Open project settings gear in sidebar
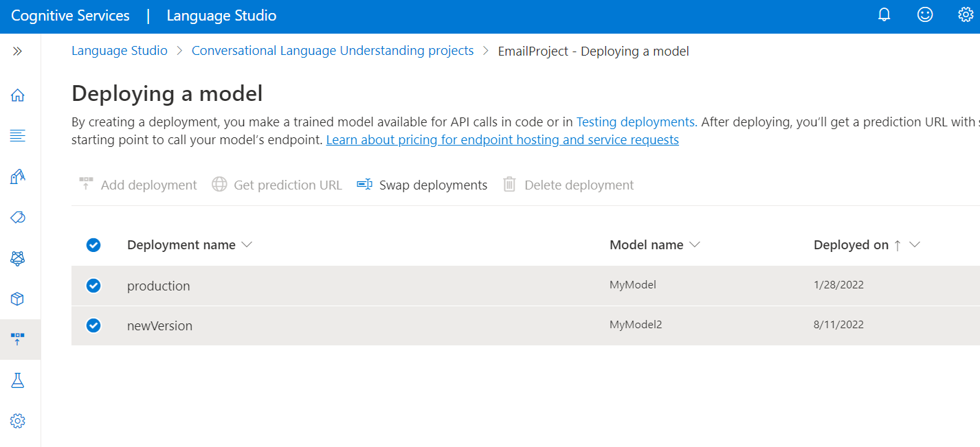 click(18, 420)
